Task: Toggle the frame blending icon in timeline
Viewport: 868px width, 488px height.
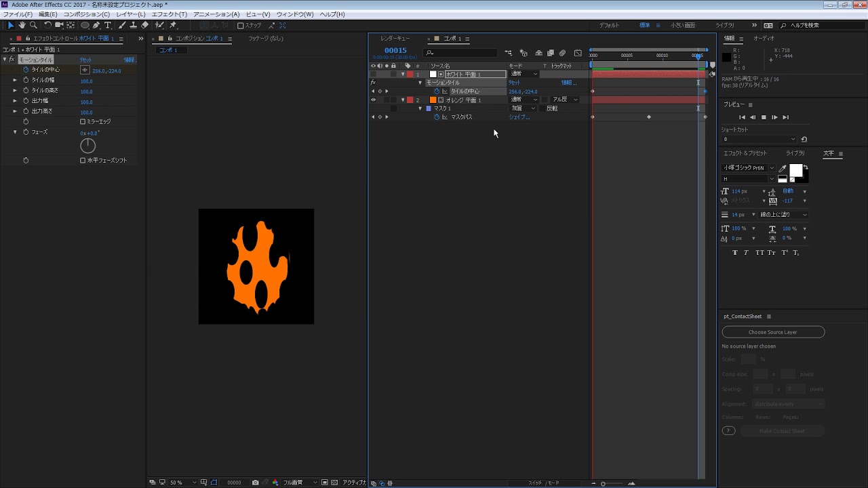Action: coord(551,53)
